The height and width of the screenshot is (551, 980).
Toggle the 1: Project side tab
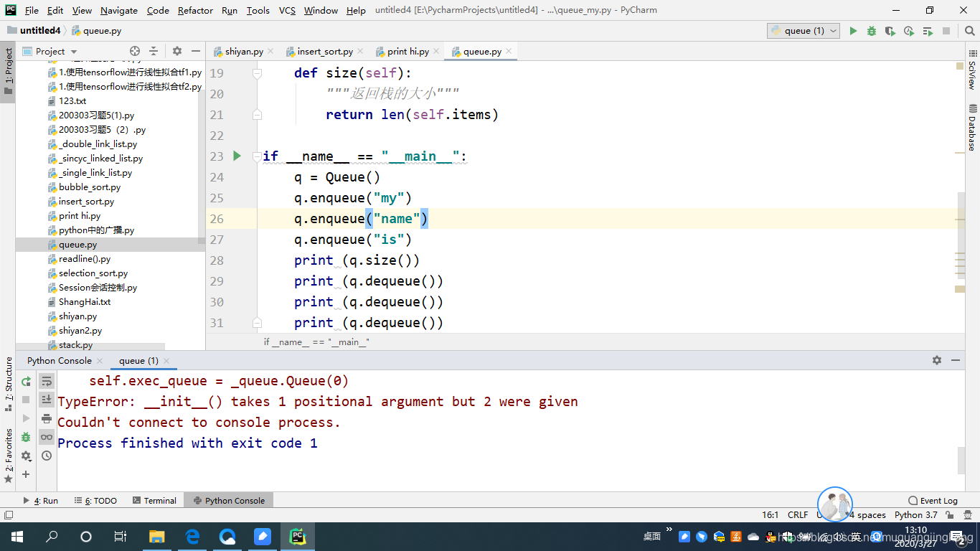coord(8,71)
